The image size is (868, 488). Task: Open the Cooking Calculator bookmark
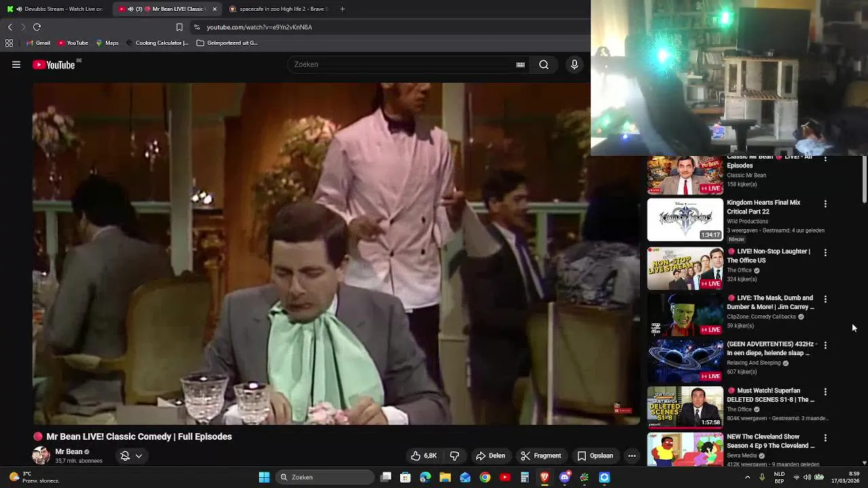157,43
